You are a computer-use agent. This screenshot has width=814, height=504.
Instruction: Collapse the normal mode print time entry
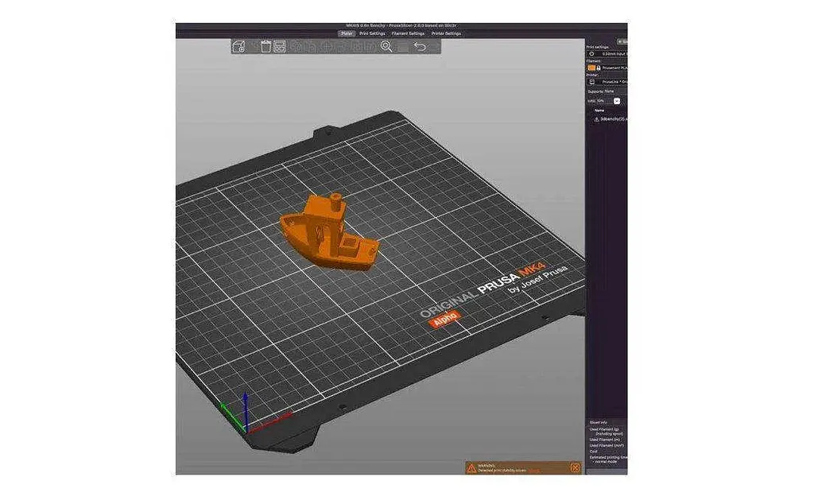point(606,461)
